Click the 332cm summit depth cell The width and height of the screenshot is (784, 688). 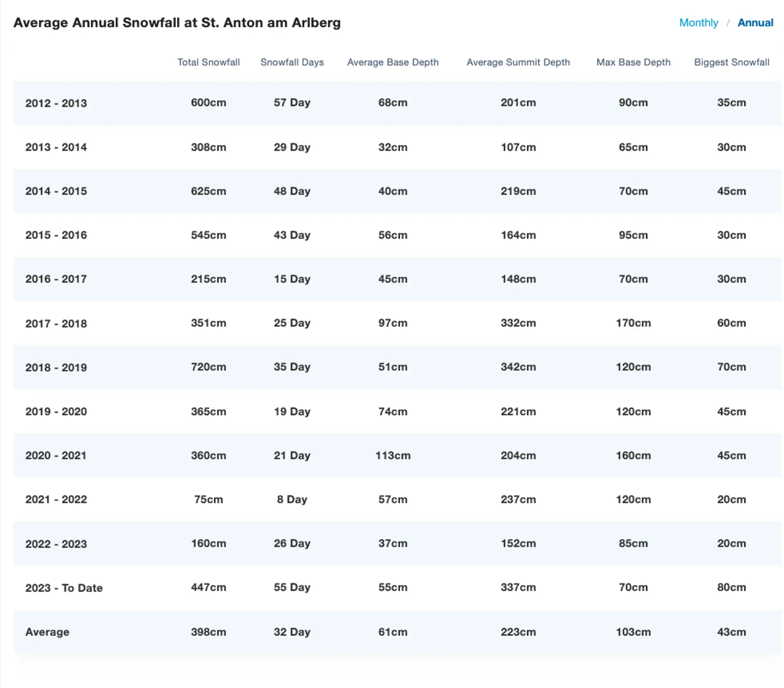(x=518, y=323)
